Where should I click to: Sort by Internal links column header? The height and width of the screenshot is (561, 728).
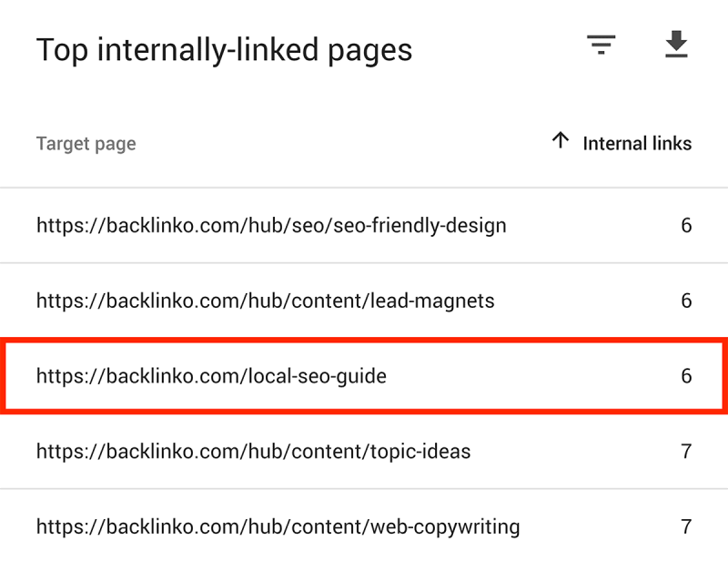637,144
